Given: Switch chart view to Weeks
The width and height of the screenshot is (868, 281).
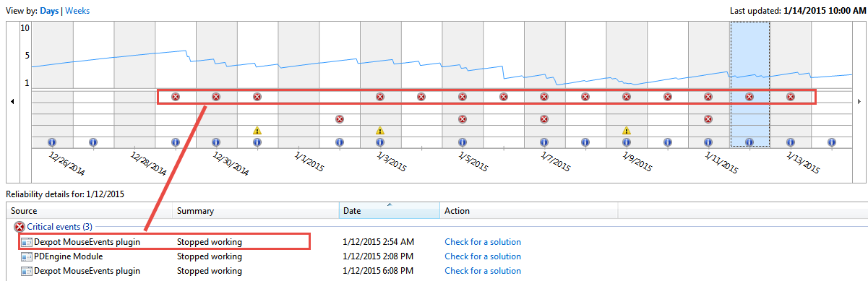Looking at the screenshot, I should click(77, 11).
